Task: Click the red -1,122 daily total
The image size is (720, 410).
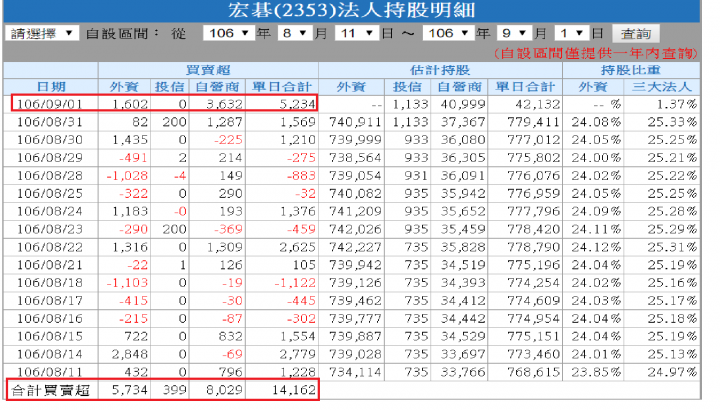Action: click(x=295, y=283)
